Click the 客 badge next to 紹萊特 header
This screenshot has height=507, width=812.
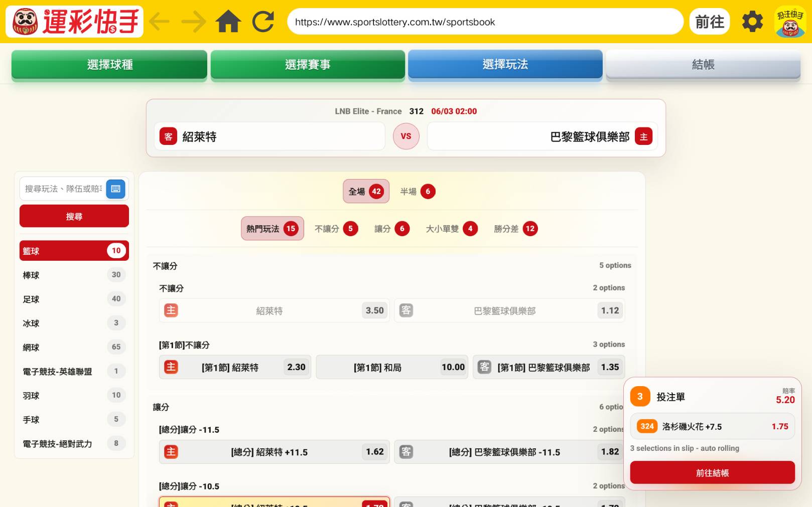click(168, 136)
